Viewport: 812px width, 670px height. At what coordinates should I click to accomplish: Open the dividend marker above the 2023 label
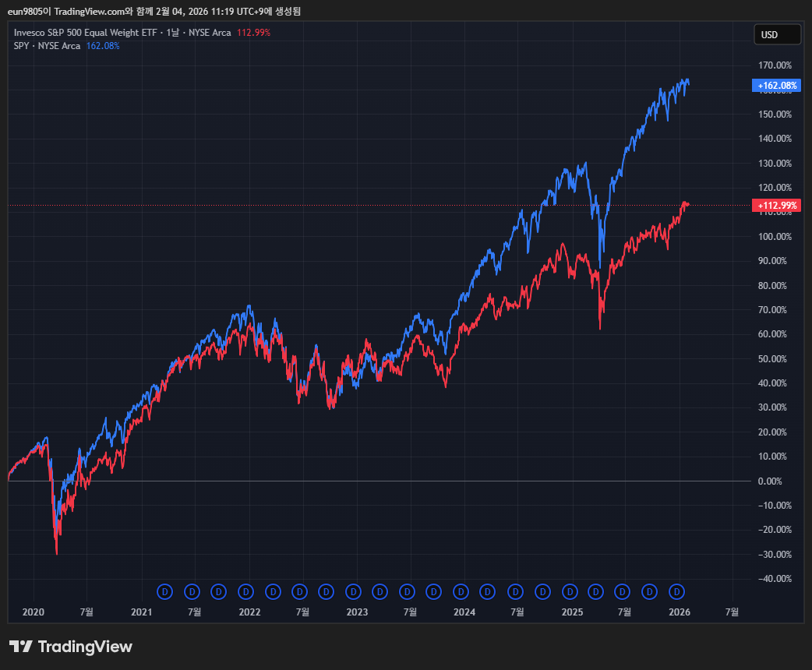click(353, 591)
